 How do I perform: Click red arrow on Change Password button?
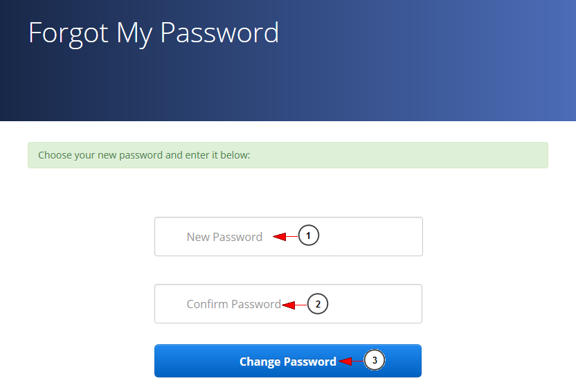(x=346, y=361)
